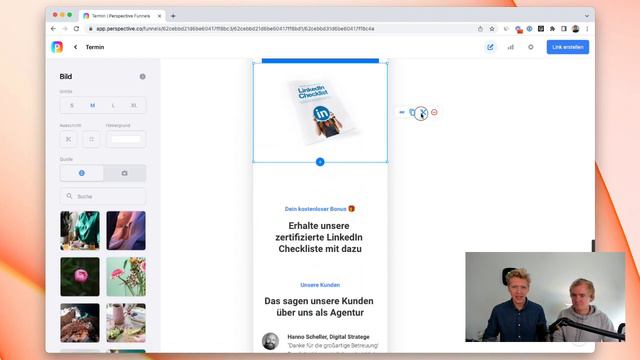The image size is (640, 360).
Task: Click the red and blue extension icon
Action: click(519, 29)
